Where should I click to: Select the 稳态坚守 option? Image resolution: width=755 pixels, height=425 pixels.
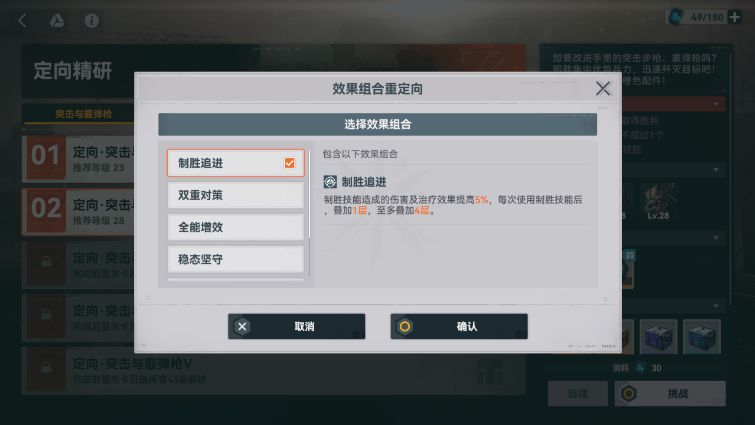pyautogui.click(x=236, y=259)
